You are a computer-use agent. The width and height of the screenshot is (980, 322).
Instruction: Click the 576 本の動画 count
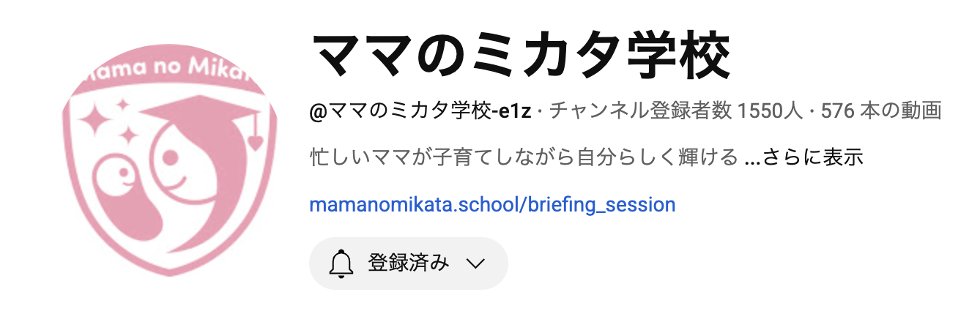tap(881, 112)
